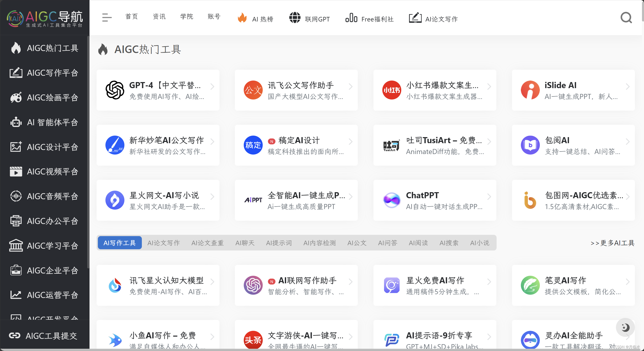Click the 包图网 orange b logo
This screenshot has width=644, height=351.
pyautogui.click(x=530, y=200)
